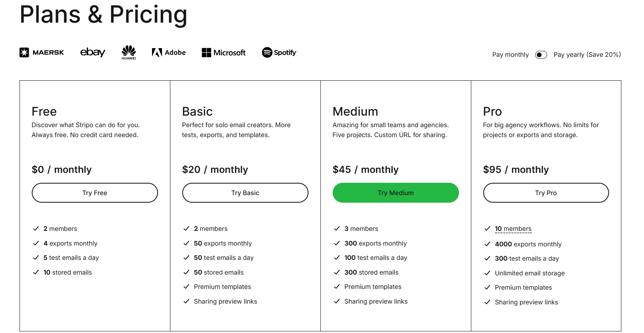Click the Maersk company logo
Screen dimensions: 644x333
coord(41,52)
